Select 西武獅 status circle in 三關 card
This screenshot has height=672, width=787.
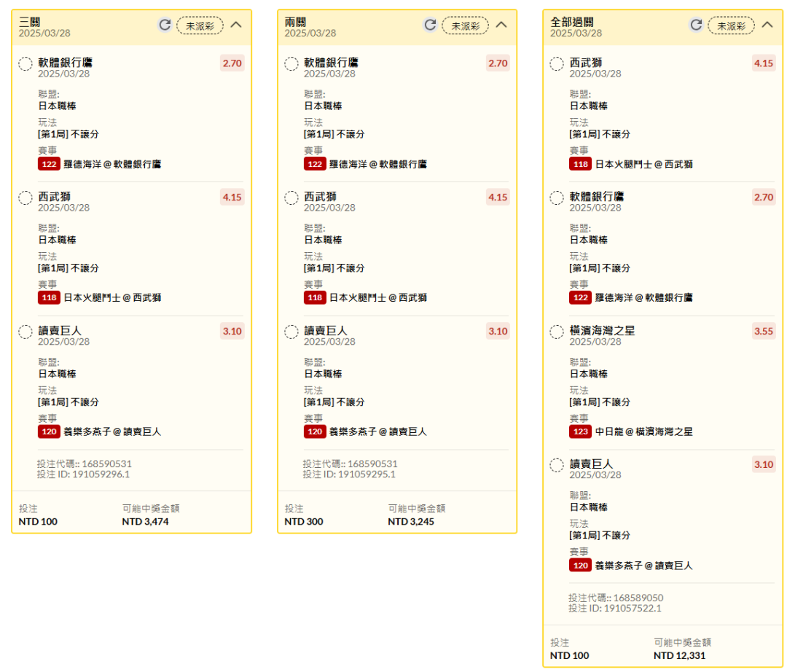[x=26, y=198]
